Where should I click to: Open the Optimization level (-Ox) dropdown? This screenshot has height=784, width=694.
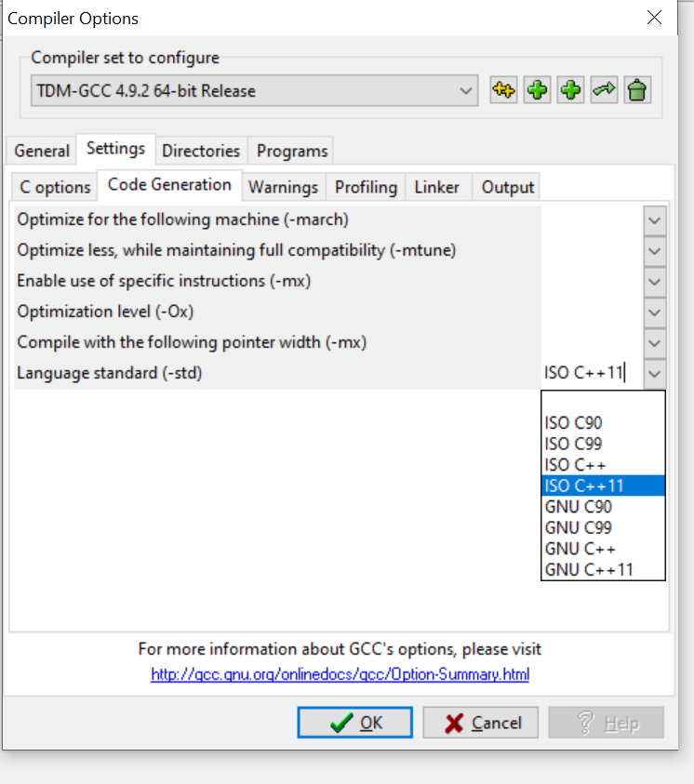coord(655,312)
